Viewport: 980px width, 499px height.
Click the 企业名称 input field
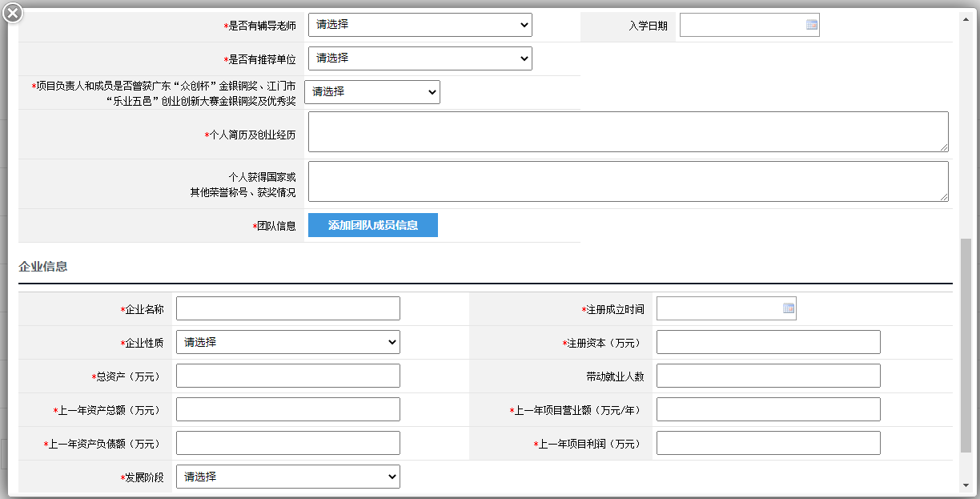pyautogui.click(x=288, y=308)
